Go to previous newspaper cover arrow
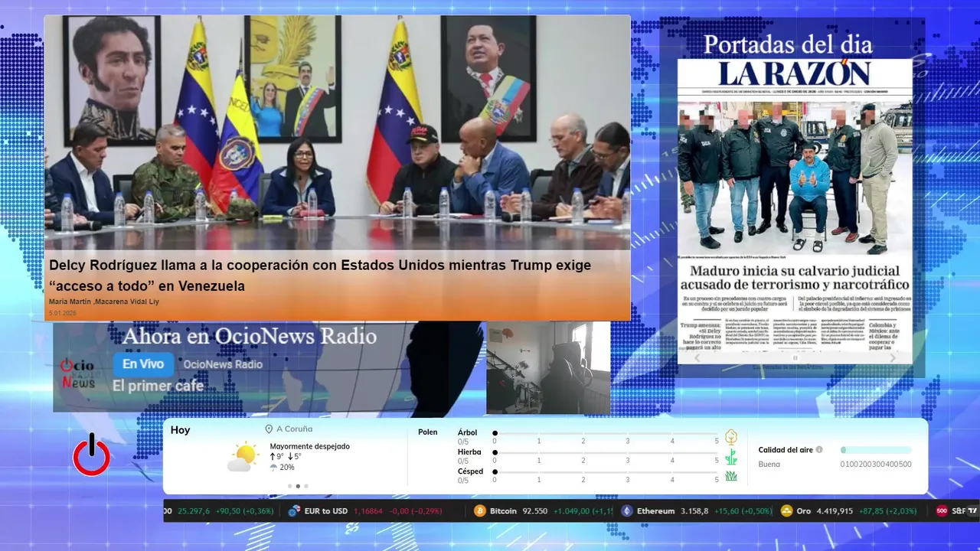The height and width of the screenshot is (551, 980). [x=697, y=357]
